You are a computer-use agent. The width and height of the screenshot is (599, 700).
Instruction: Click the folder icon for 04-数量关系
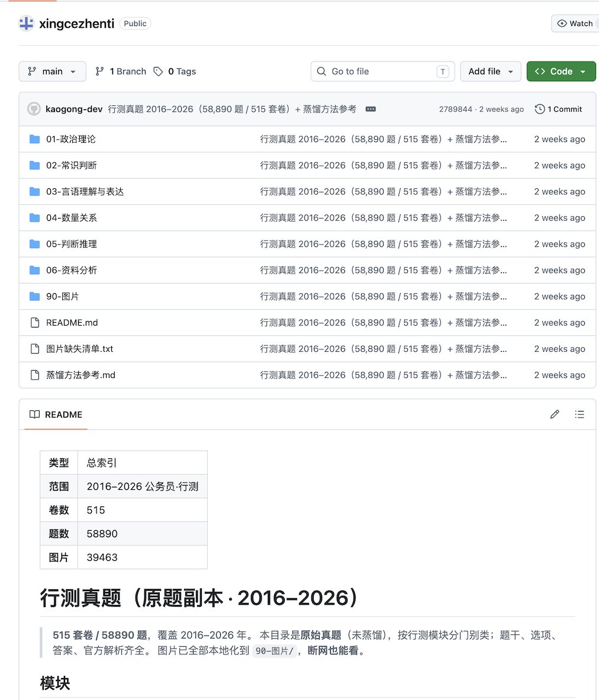(34, 218)
